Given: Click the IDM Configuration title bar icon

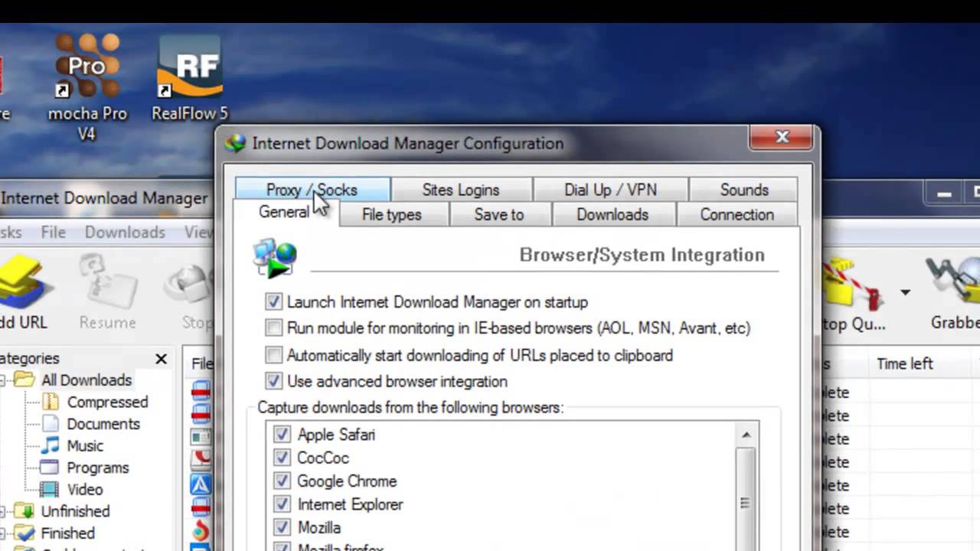Looking at the screenshot, I should click(x=235, y=143).
